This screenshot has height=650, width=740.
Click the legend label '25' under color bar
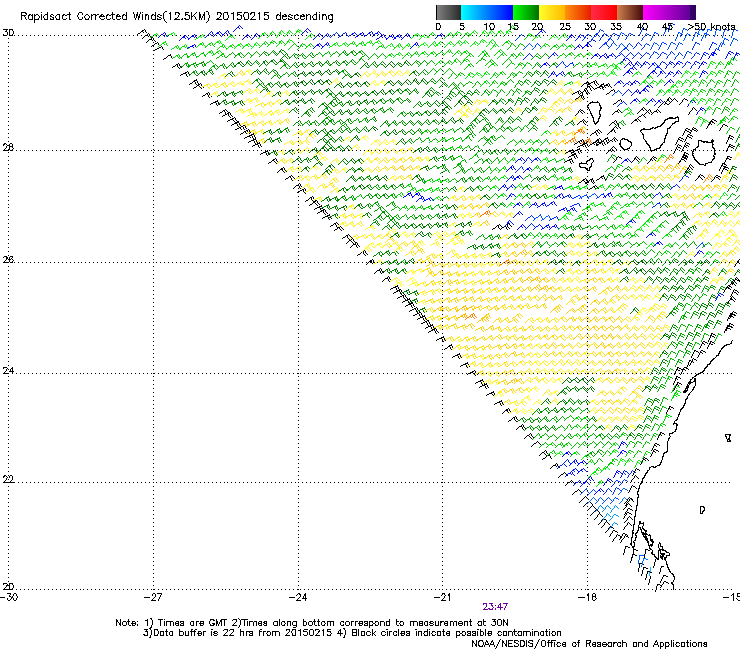pyautogui.click(x=564, y=27)
